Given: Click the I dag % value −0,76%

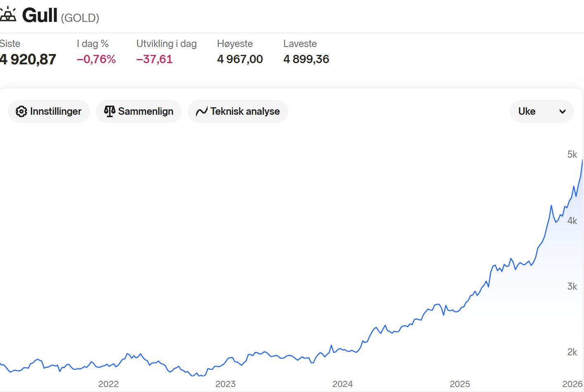Looking at the screenshot, I should (x=96, y=59).
